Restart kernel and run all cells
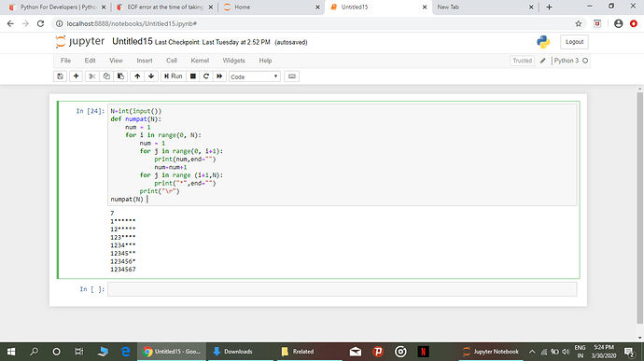This screenshot has height=361, width=644. pos(219,76)
